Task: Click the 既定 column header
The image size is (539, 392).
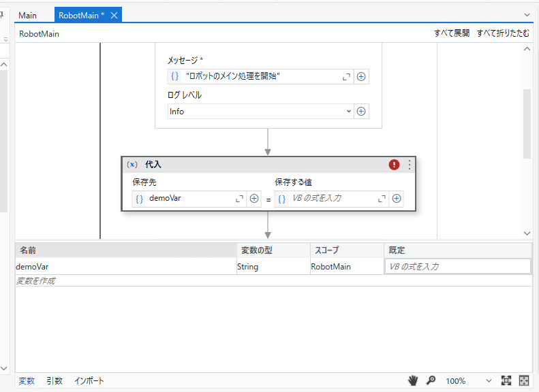Action: (458, 250)
